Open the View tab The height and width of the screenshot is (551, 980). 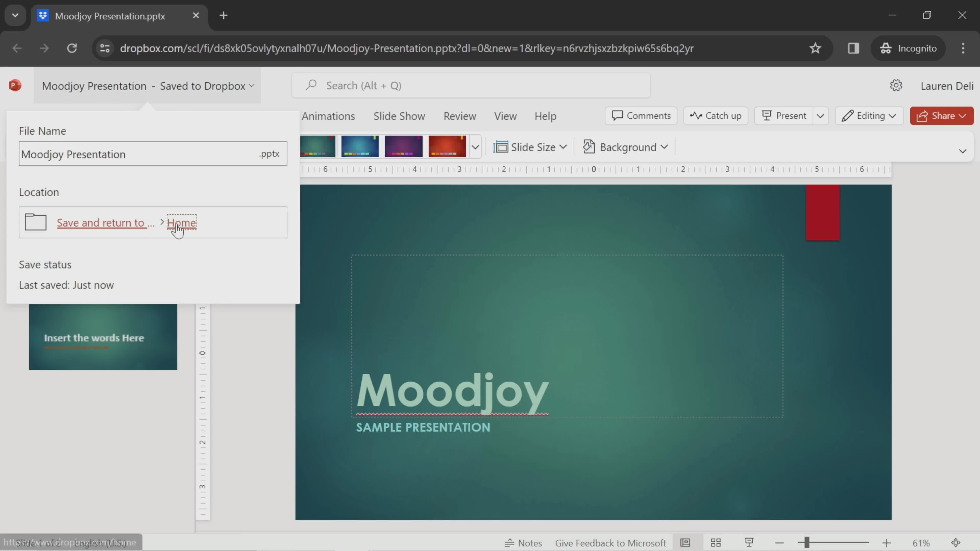point(505,116)
